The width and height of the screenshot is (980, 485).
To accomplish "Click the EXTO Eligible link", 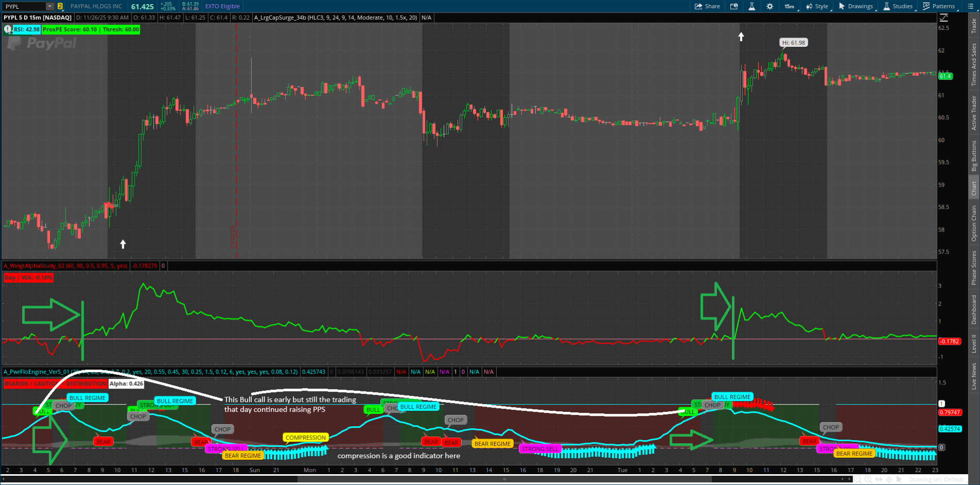I will (x=222, y=6).
